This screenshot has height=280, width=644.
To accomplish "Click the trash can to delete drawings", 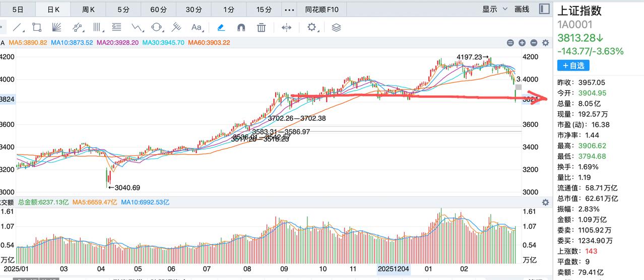I will click(x=261, y=27).
